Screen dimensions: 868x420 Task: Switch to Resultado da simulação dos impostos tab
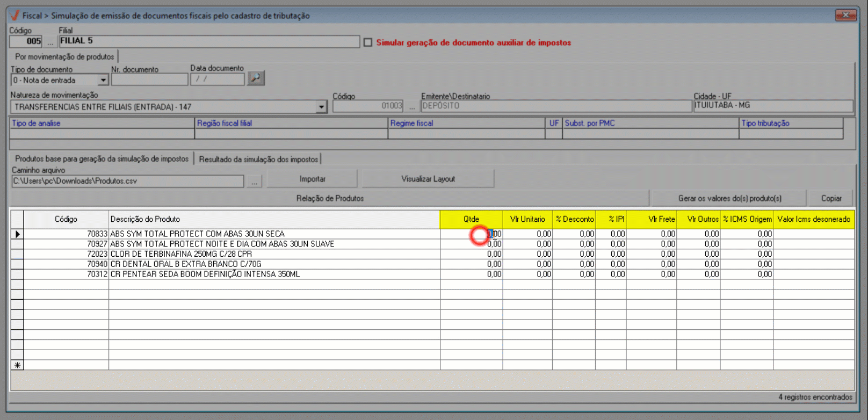[258, 159]
